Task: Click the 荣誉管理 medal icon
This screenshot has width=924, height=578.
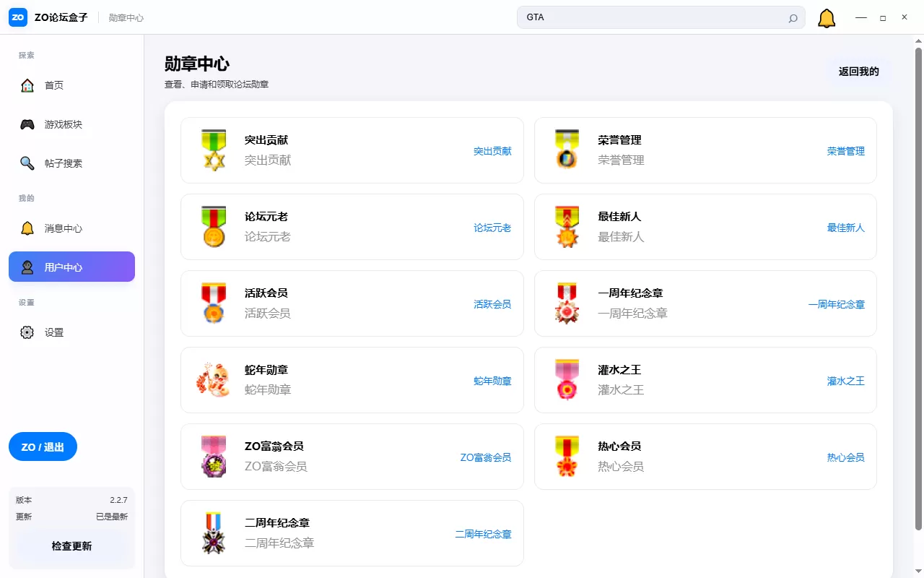Action: point(567,150)
